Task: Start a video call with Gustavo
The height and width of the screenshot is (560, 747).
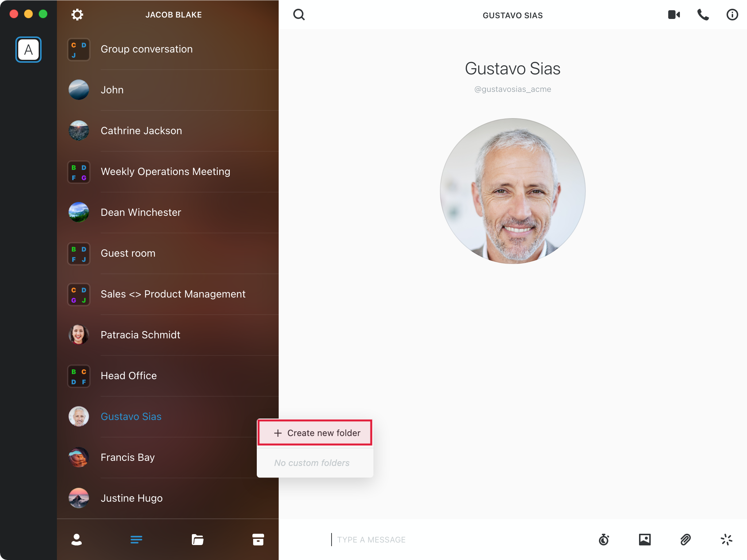Action: 674,15
